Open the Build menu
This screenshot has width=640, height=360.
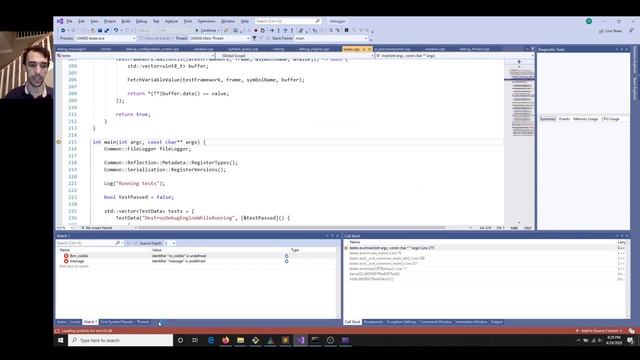[126, 21]
